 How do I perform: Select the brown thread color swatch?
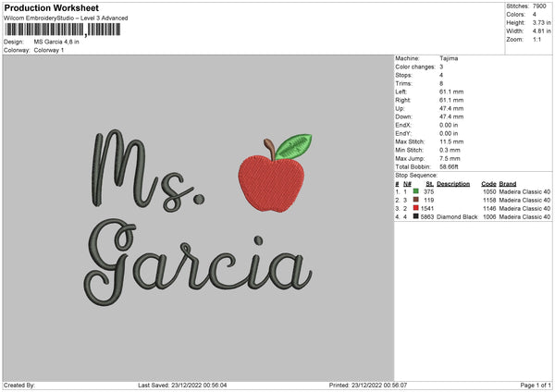coord(416,200)
